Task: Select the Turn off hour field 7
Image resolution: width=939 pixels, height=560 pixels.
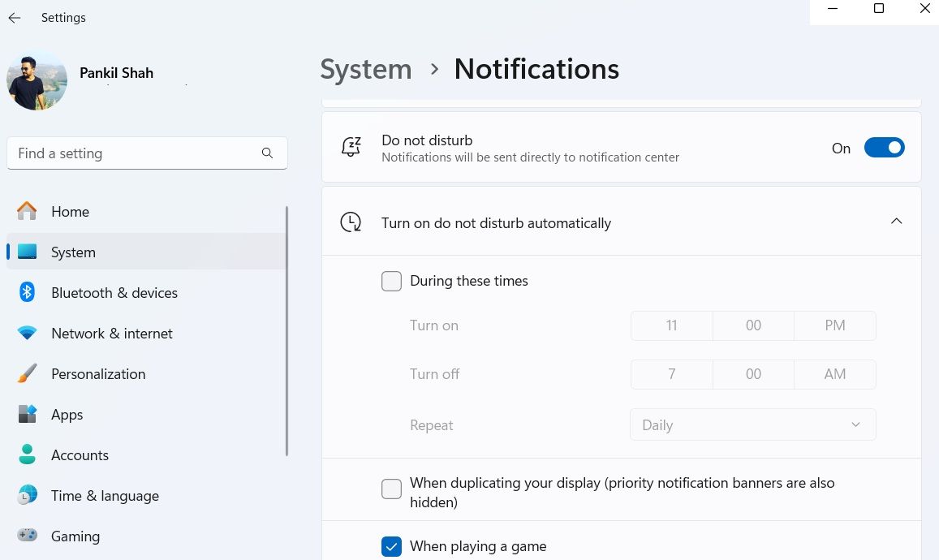Action: click(x=671, y=374)
